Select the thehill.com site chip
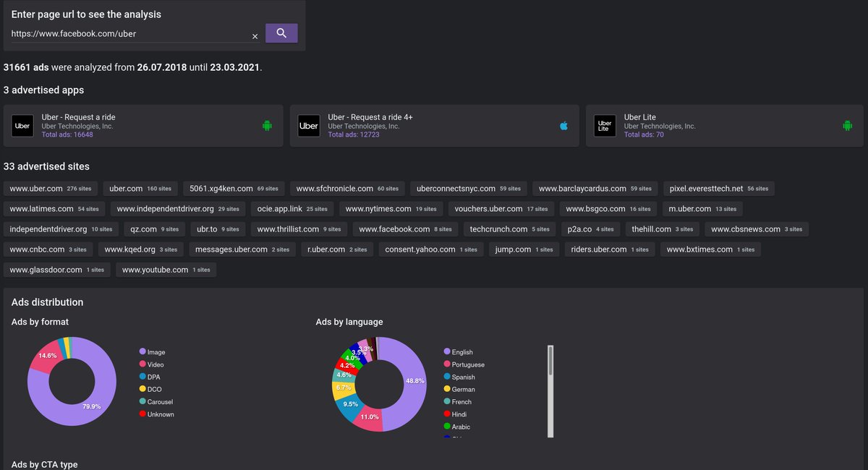Viewport: 868px width, 470px height. point(662,229)
